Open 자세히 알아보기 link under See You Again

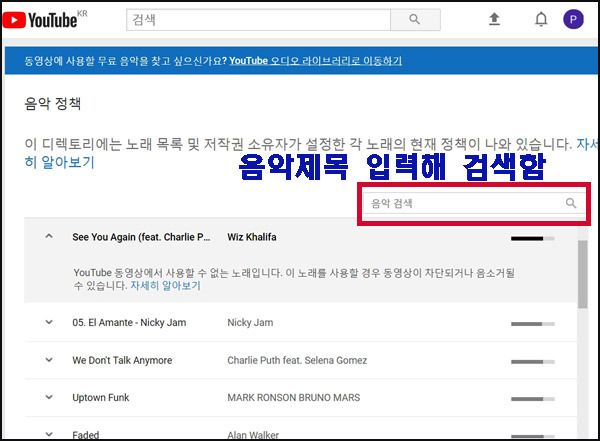click(165, 286)
